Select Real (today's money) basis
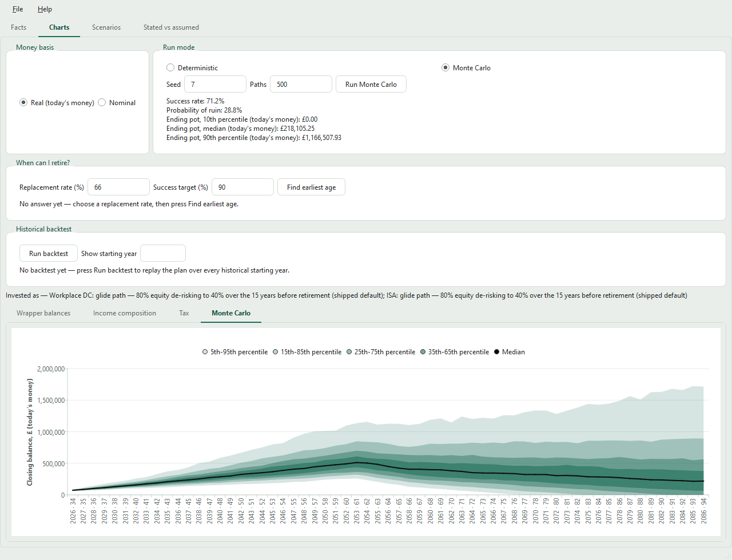 tap(57, 103)
